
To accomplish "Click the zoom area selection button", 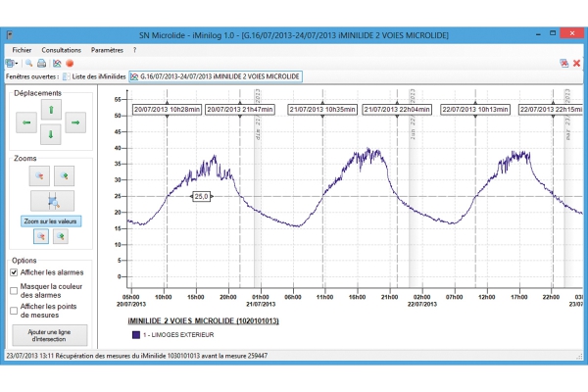I will [x=53, y=201].
